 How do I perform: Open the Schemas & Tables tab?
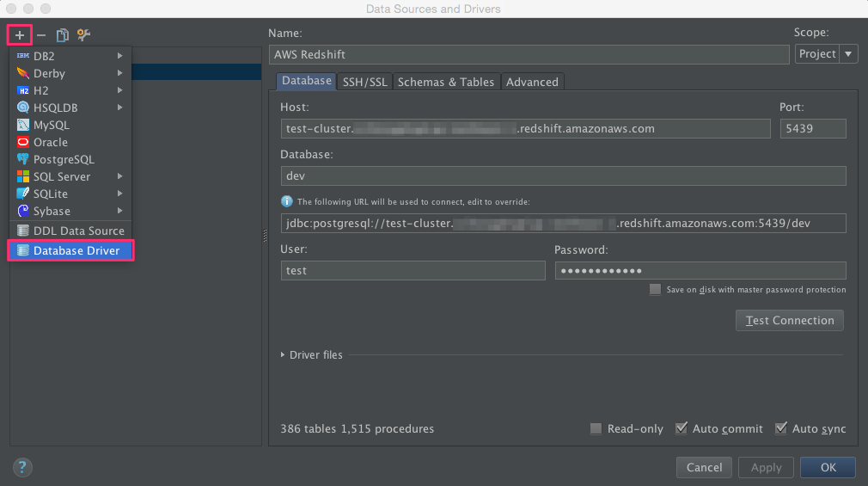[x=446, y=82]
